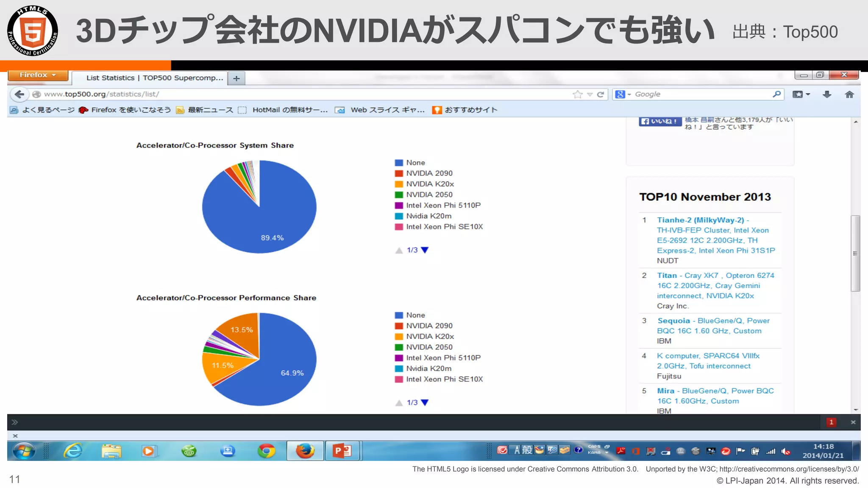868x488 pixels.
Task: Toggle IME conversion mode '般' button
Action: tap(527, 450)
